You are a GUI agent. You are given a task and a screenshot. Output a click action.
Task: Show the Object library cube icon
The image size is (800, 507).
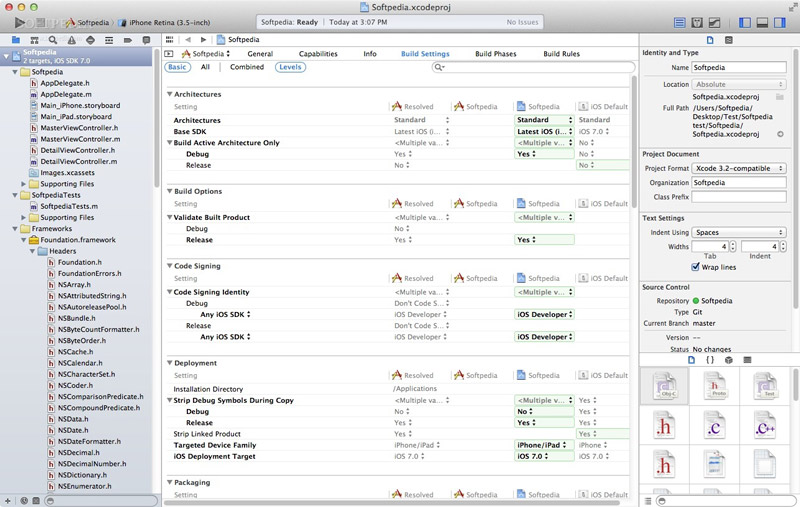click(x=728, y=359)
